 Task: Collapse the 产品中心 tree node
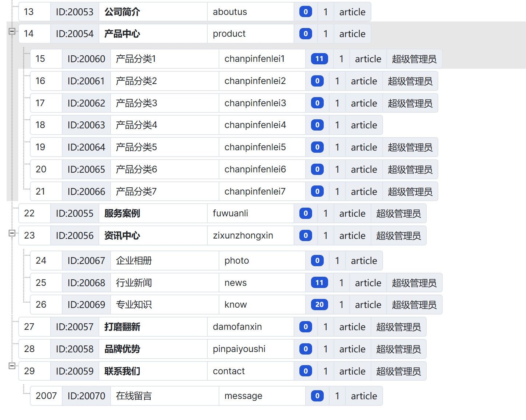[x=12, y=31]
